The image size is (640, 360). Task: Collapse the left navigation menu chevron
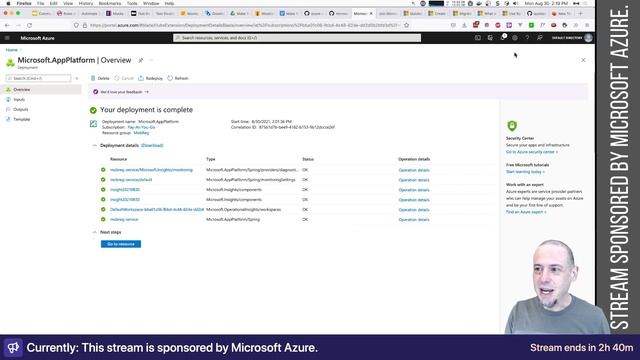(x=77, y=78)
